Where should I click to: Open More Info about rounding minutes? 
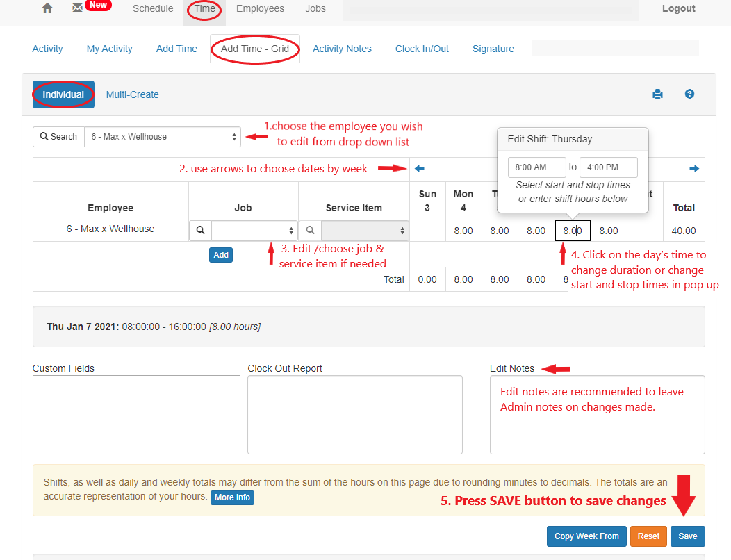232,497
